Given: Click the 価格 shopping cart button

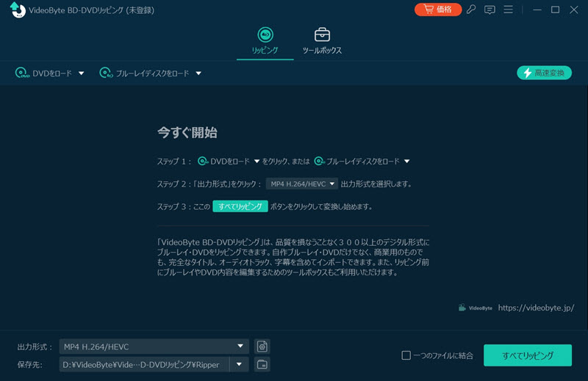Looking at the screenshot, I should (x=437, y=10).
